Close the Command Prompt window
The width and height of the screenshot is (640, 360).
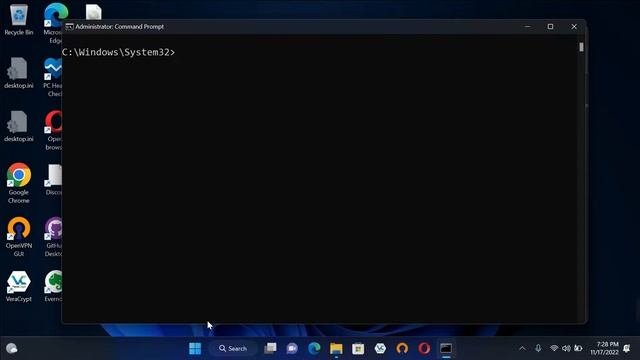click(x=574, y=27)
